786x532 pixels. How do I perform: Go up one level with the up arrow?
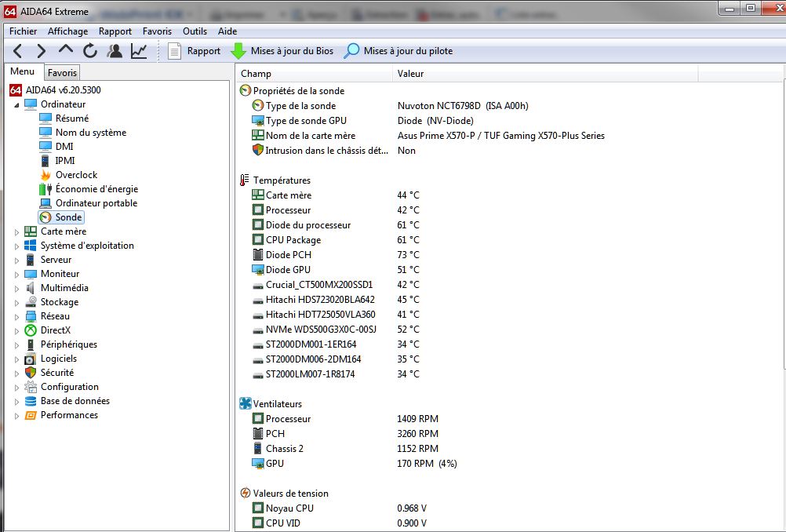point(66,49)
